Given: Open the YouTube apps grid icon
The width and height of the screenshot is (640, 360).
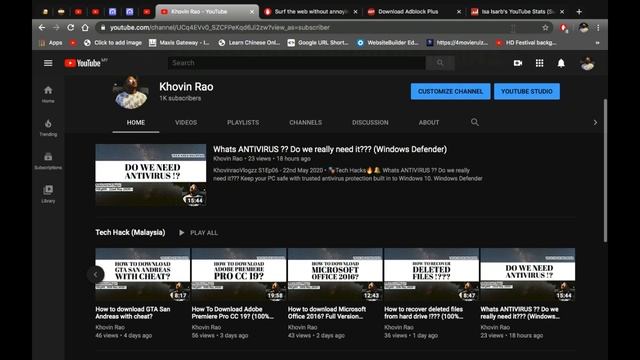Looking at the screenshot, I should click(540, 63).
